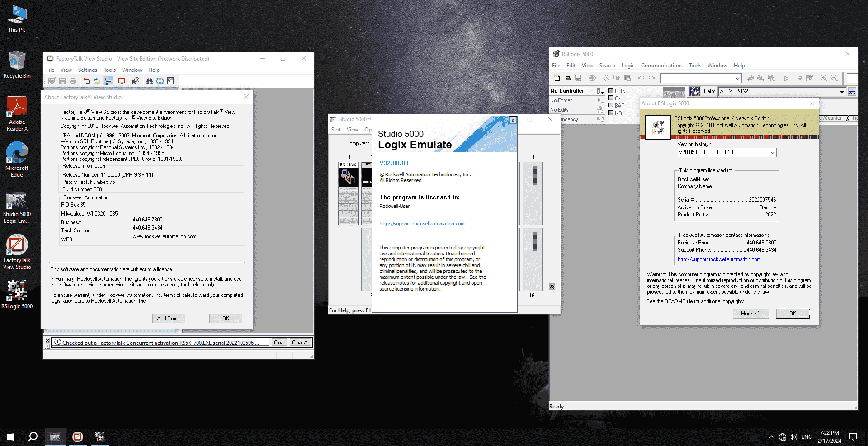Expand the No Controller status dropdown
Viewport: 868px width, 446px height.
click(x=600, y=91)
